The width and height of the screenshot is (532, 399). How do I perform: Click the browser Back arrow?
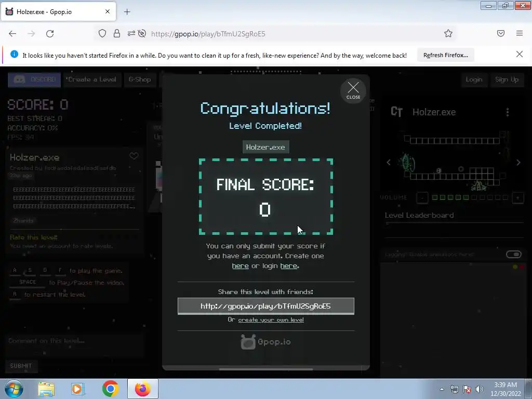coord(12,34)
